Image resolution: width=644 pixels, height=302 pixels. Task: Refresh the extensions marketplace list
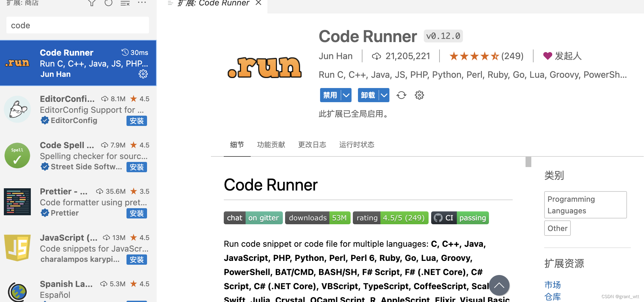(x=109, y=3)
